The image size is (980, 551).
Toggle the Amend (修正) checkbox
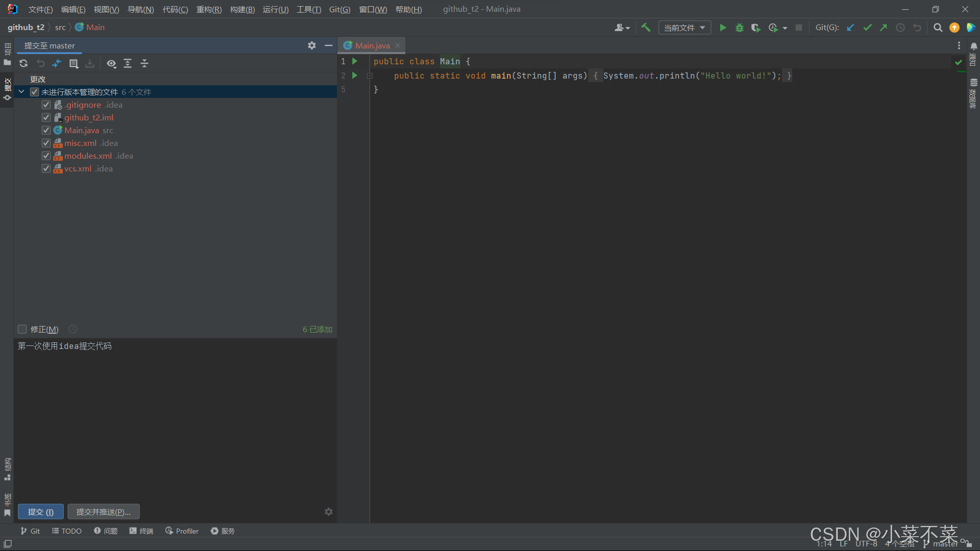22,329
